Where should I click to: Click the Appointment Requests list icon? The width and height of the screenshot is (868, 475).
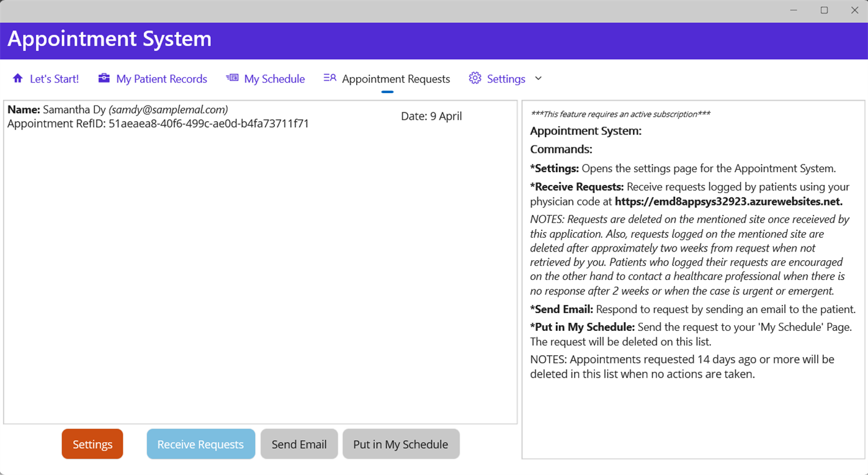(x=329, y=78)
